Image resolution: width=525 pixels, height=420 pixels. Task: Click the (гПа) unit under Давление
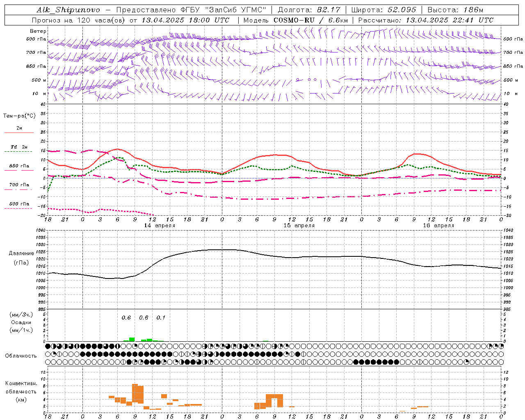(21, 263)
